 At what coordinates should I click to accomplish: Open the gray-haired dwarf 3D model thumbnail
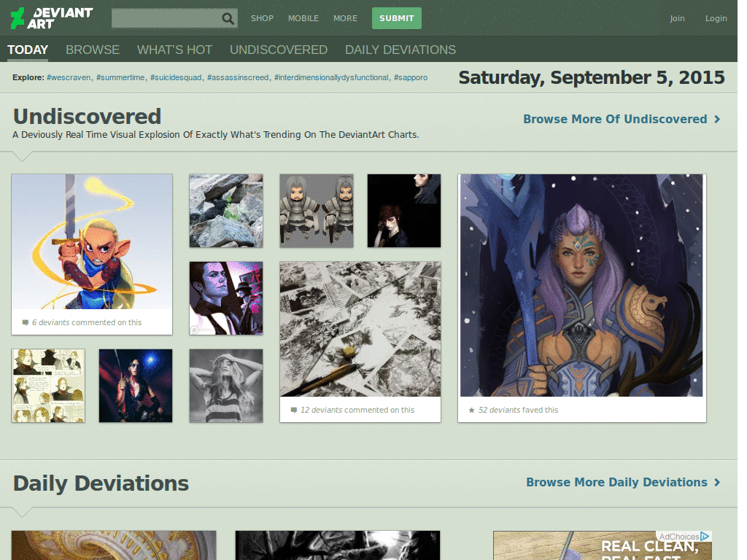(x=317, y=211)
